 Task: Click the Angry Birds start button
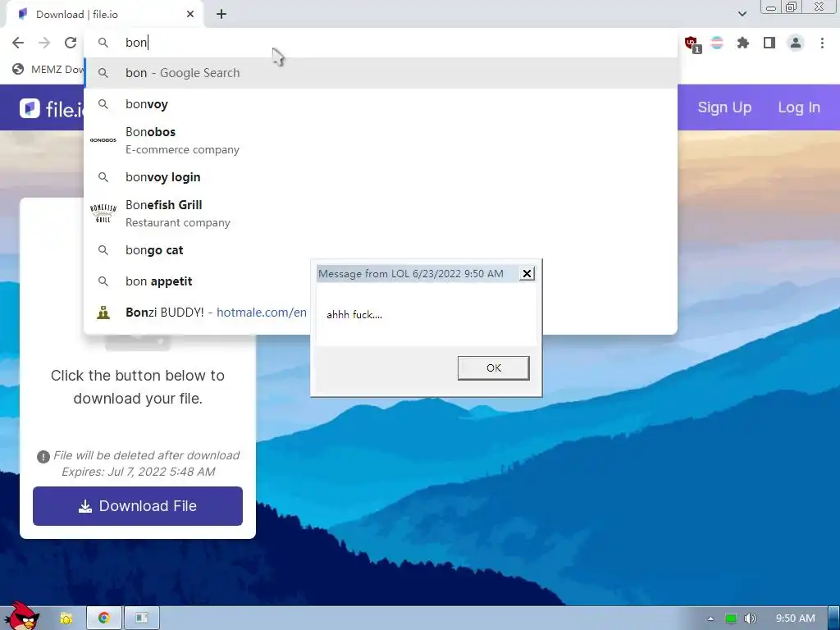(x=21, y=615)
